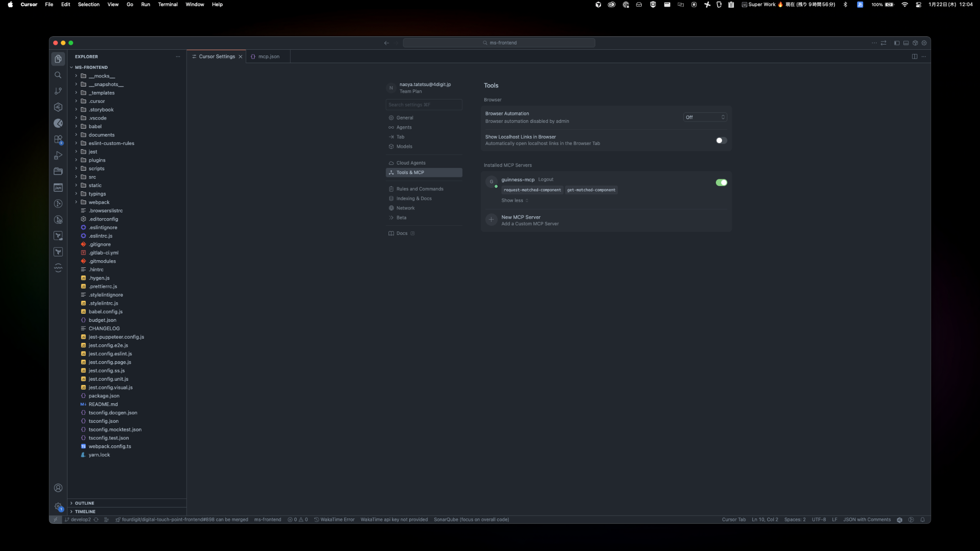Select Rules and Commands settings section
This screenshot has width=980, height=551.
423,189
